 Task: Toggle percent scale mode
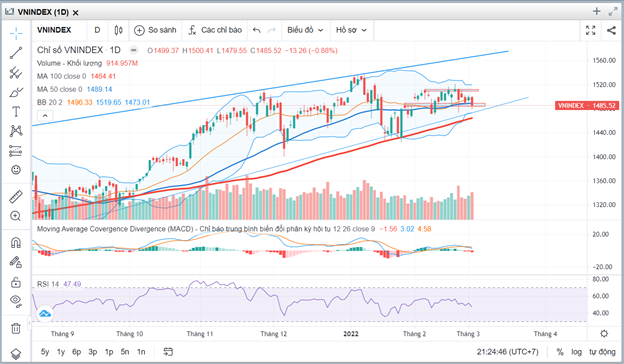click(x=560, y=352)
